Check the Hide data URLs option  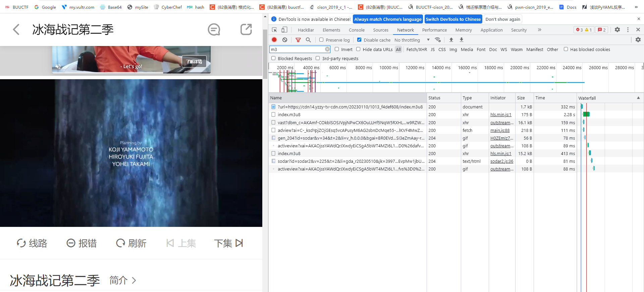tap(358, 49)
